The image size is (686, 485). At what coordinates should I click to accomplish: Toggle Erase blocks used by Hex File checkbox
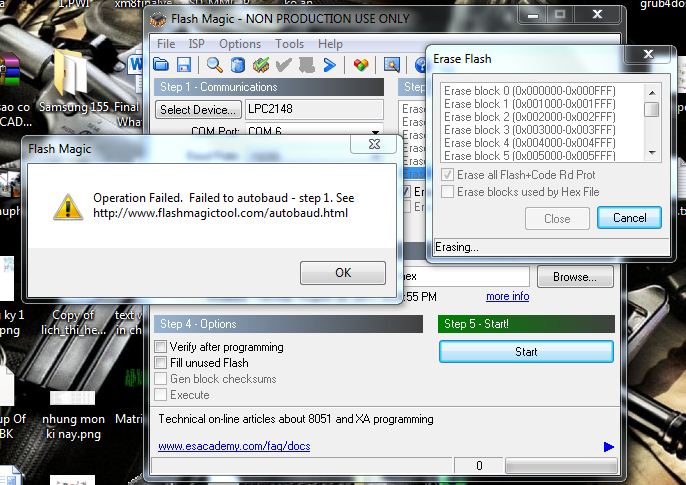pos(447,192)
